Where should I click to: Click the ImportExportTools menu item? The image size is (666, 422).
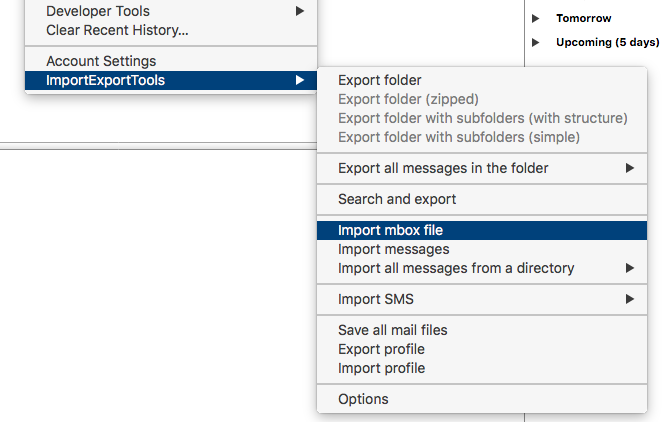(x=105, y=80)
